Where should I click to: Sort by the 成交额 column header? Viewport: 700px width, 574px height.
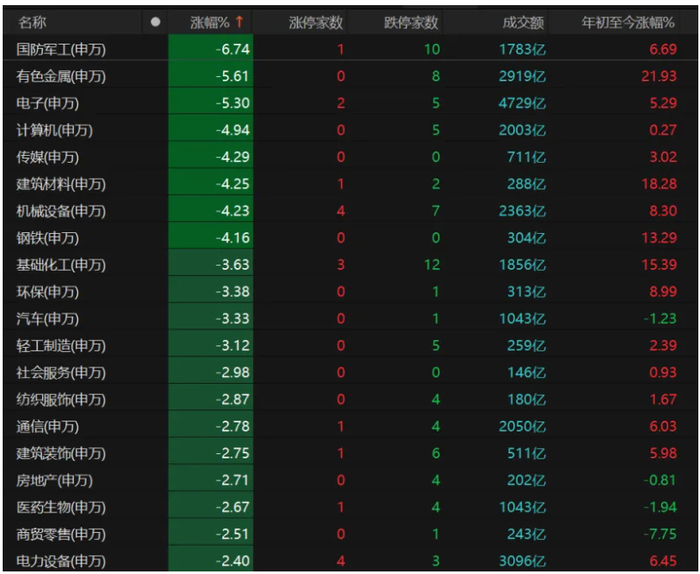(523, 22)
